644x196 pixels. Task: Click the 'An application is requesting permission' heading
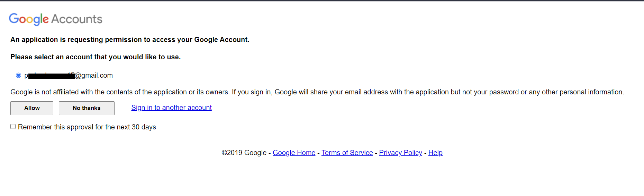[x=130, y=40]
